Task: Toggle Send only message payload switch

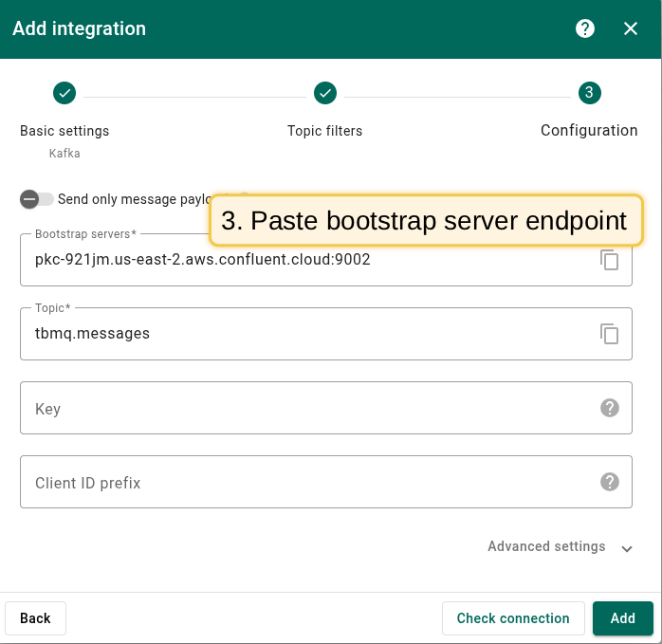Action: pyautogui.click(x=37, y=199)
